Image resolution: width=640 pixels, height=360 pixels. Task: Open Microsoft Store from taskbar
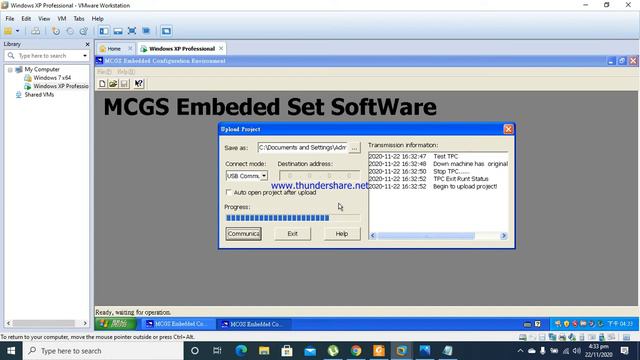287,351
